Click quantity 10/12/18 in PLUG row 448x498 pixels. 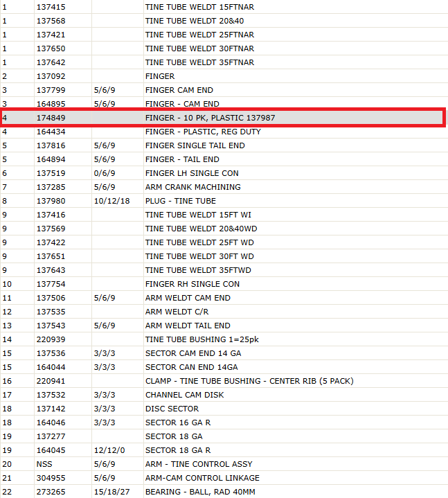click(x=111, y=201)
